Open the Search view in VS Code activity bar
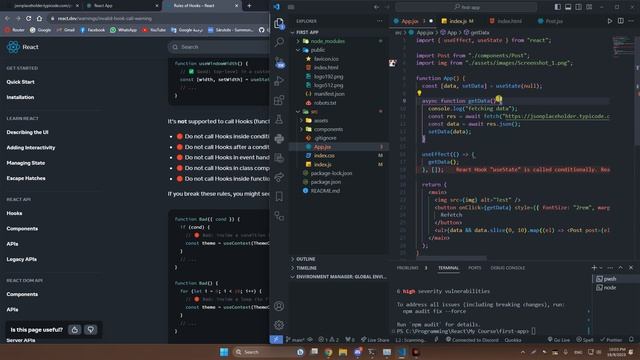This screenshot has height=360, width=640. 279,42
